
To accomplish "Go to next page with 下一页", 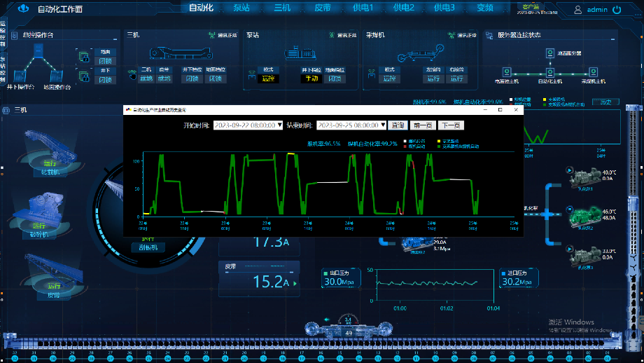I will (450, 125).
